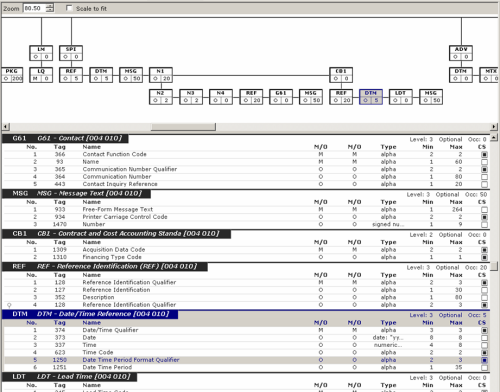Toggle CS checkbox for Free-Form Message Text
500x392 pixels.
(x=484, y=210)
